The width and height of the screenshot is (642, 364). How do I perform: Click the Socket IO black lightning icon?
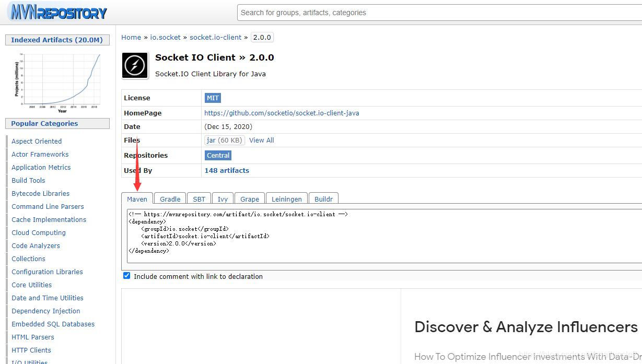[x=135, y=65]
